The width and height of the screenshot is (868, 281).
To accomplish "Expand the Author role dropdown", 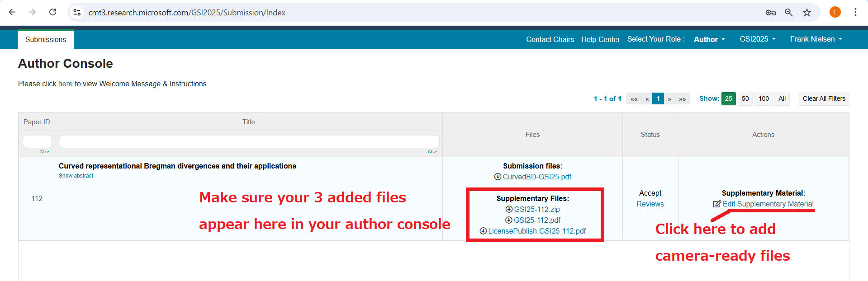I will pos(709,39).
